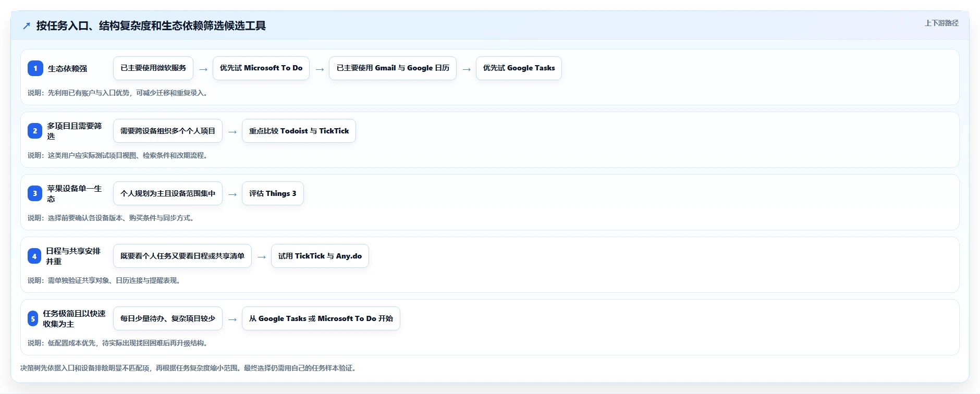Click number badge 2 beside 多项目且需要筛选
980x394 pixels.
(x=35, y=131)
